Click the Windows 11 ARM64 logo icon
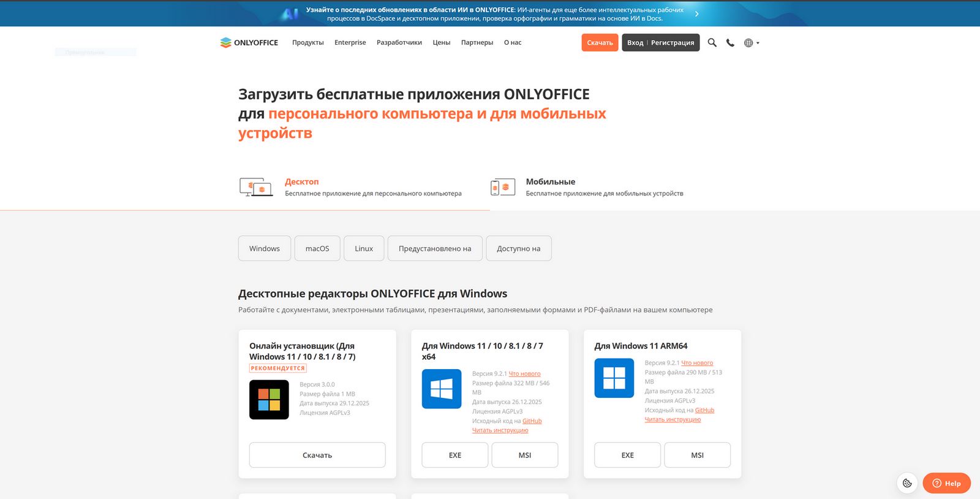 [x=614, y=378]
